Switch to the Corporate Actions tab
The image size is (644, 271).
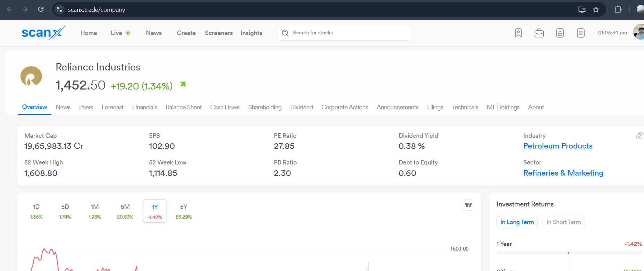(345, 107)
